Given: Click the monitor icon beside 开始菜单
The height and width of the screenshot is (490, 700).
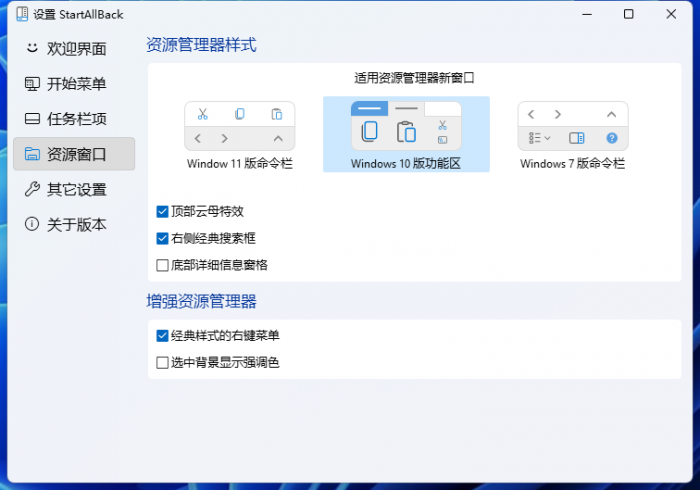Looking at the screenshot, I should 32,84.
